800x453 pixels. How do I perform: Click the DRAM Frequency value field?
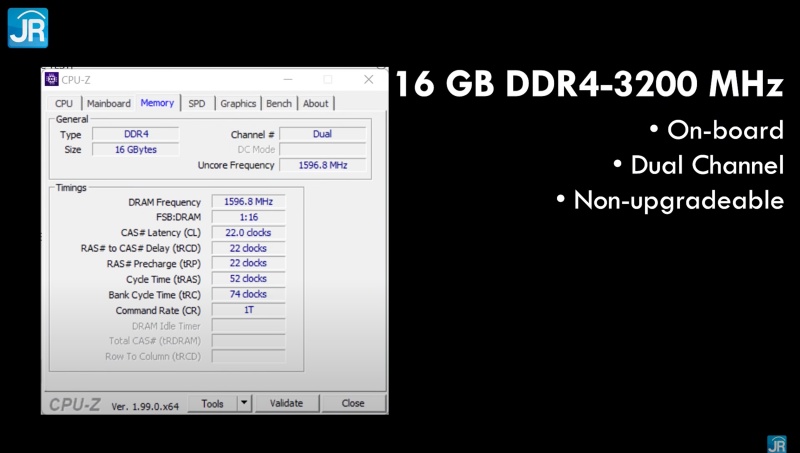pos(248,202)
